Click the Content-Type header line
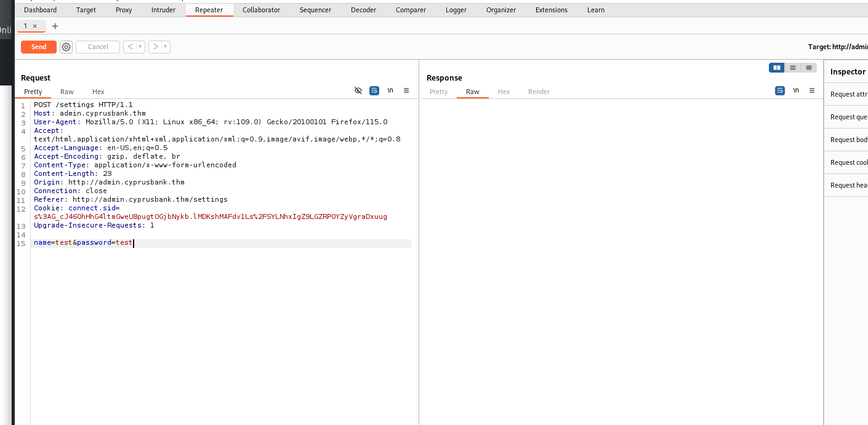868x425 pixels. [135, 165]
